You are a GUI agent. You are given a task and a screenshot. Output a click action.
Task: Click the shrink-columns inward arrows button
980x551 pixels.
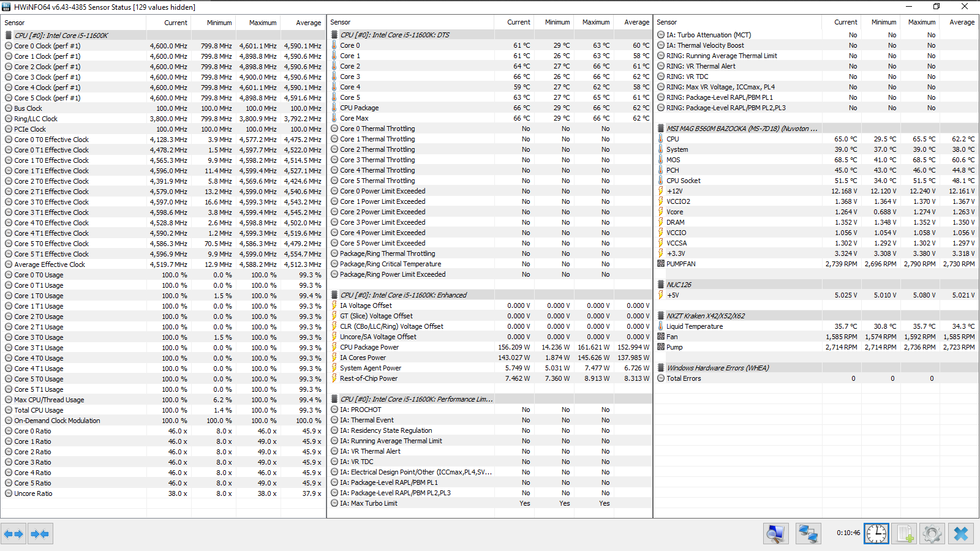tap(40, 534)
